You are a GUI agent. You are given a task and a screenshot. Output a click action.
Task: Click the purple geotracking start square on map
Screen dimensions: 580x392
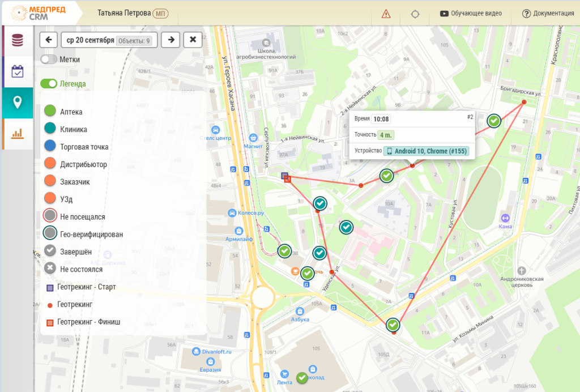pyautogui.click(x=284, y=176)
